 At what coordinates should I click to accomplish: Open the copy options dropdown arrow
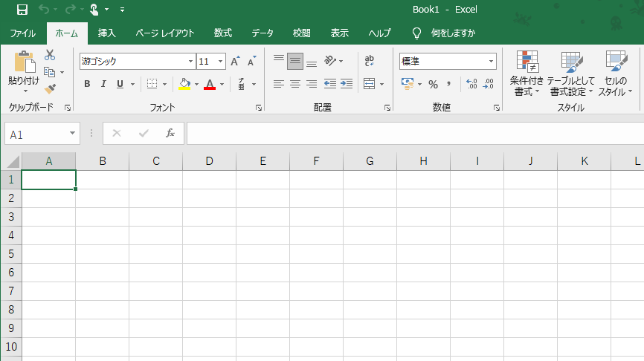[x=62, y=73]
